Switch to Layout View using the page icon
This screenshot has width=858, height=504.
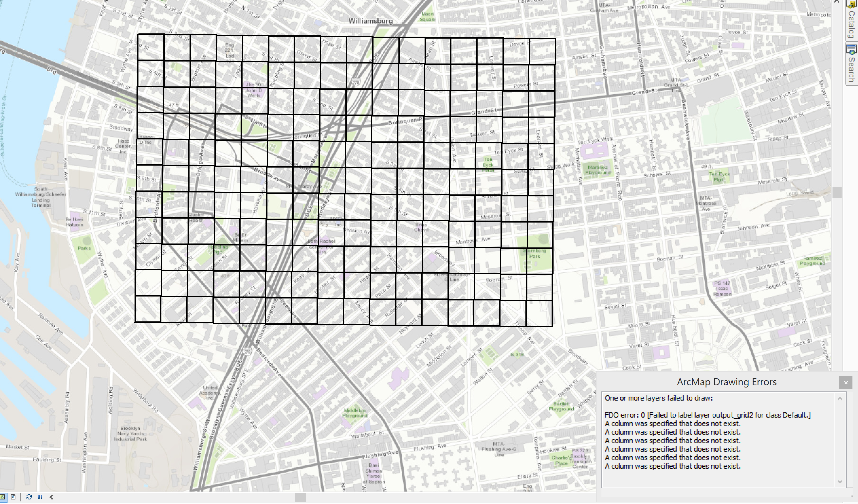(13, 497)
